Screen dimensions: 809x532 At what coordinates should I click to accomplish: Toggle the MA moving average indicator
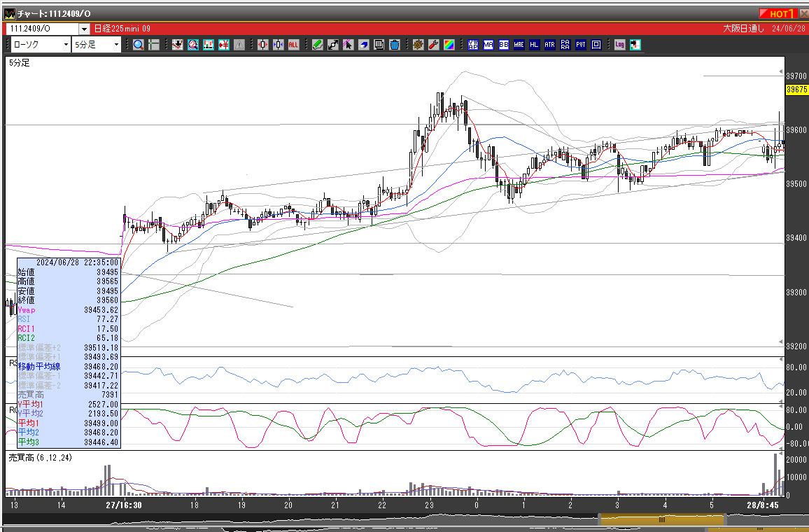point(488,45)
